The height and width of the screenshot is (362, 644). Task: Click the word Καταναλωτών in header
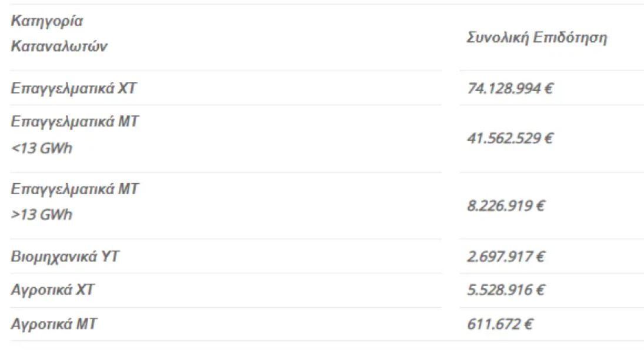point(59,46)
